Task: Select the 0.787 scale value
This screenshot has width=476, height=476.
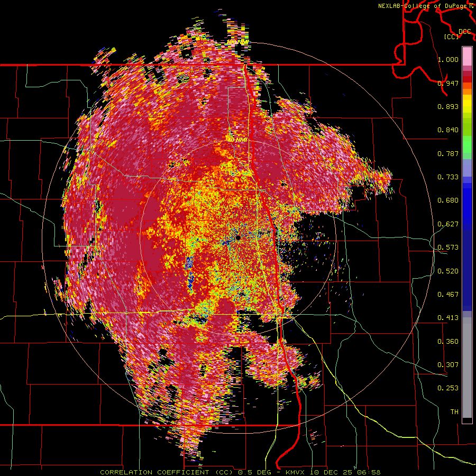Action: (x=448, y=153)
